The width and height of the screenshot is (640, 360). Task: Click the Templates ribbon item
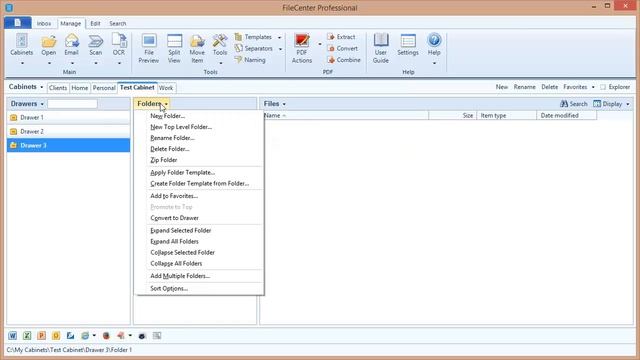point(253,37)
